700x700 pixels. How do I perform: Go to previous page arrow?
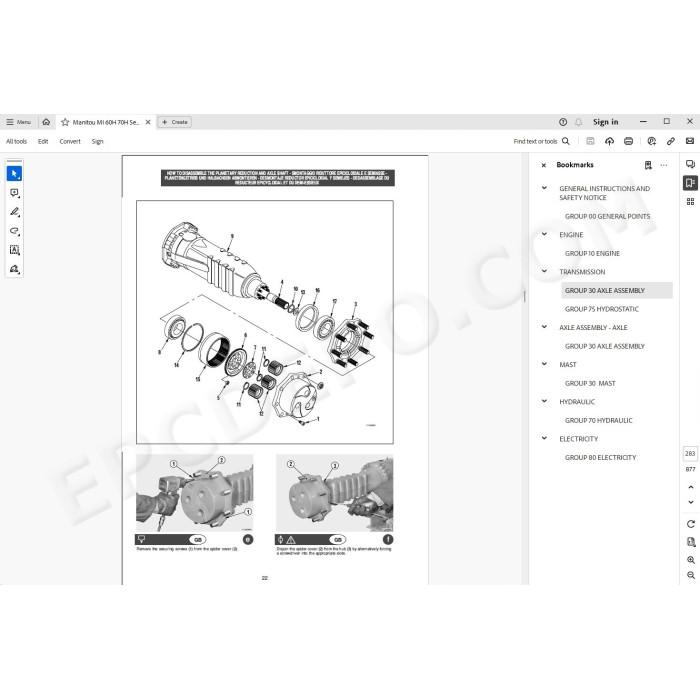coord(691,487)
